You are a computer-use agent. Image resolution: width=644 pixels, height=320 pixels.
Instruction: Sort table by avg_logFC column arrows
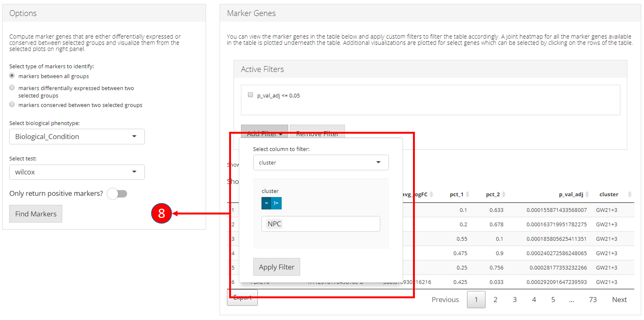pos(431,194)
